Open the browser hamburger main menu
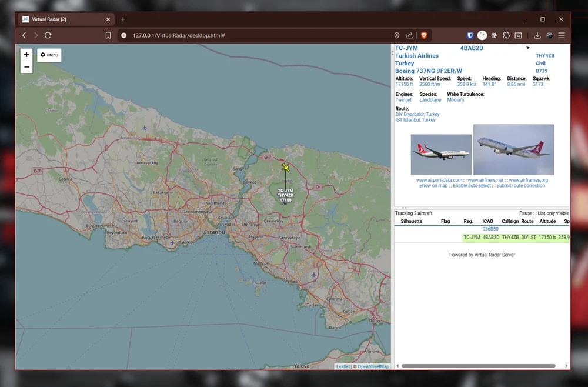The image size is (588, 387). (562, 35)
